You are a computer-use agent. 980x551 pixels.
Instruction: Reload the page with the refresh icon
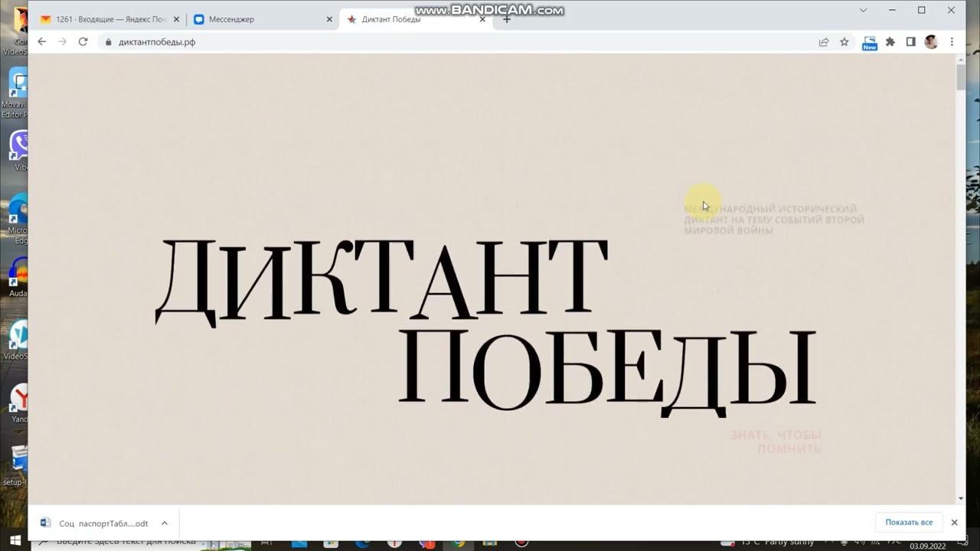click(83, 42)
